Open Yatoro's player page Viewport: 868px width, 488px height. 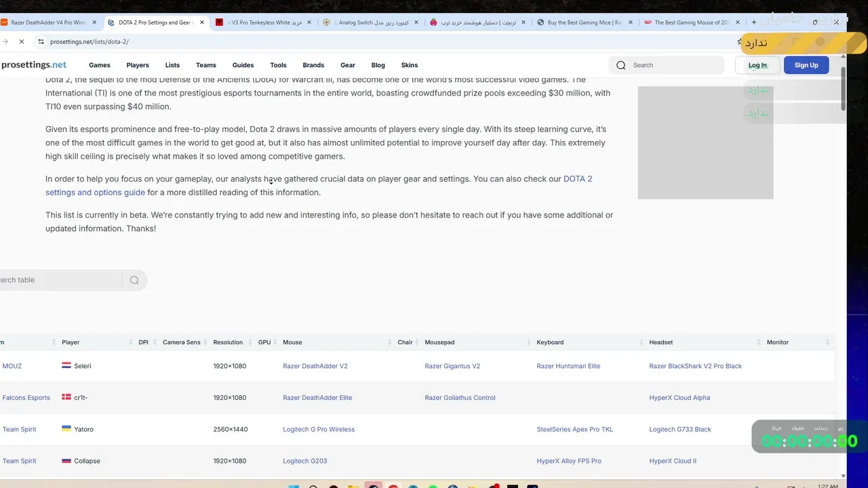83,429
